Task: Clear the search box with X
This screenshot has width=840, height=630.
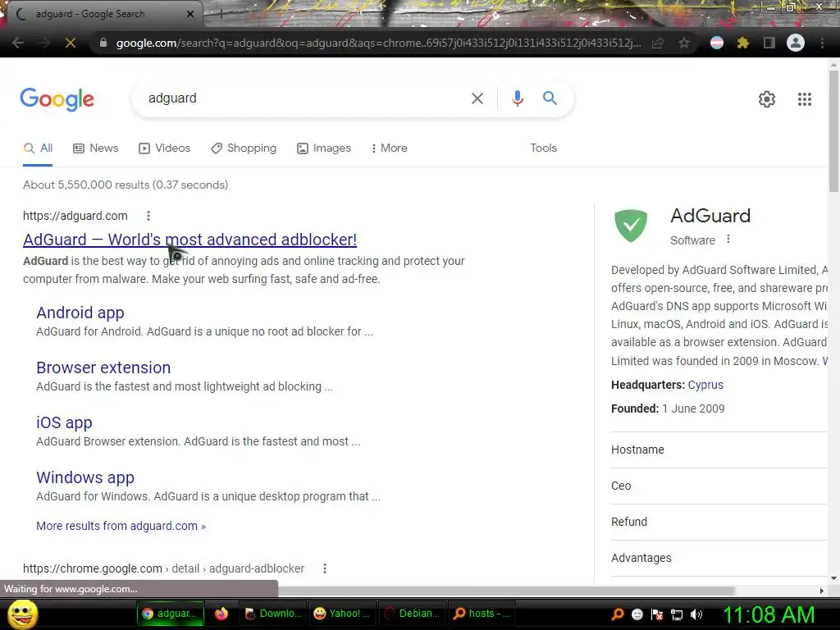Action: point(477,98)
